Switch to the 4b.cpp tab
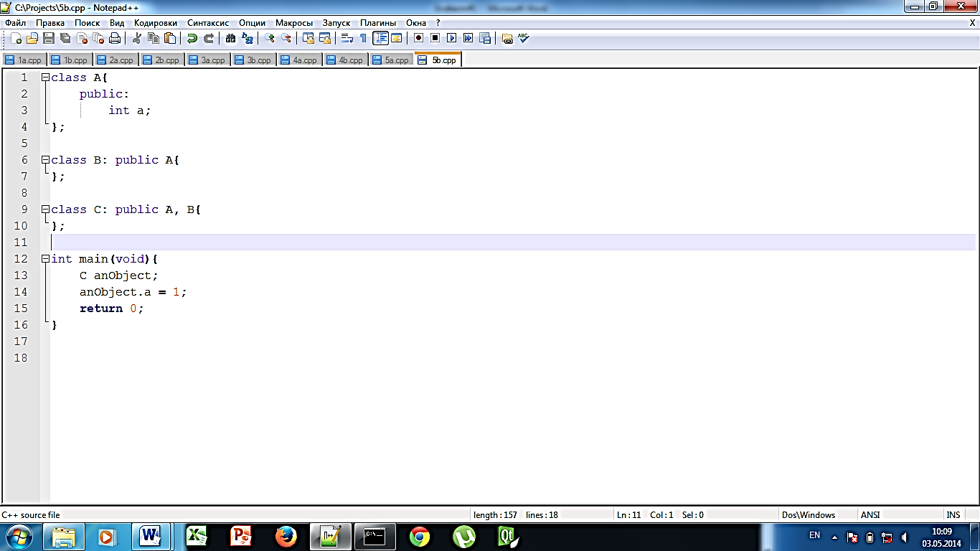Image resolution: width=980 pixels, height=551 pixels. click(x=346, y=60)
